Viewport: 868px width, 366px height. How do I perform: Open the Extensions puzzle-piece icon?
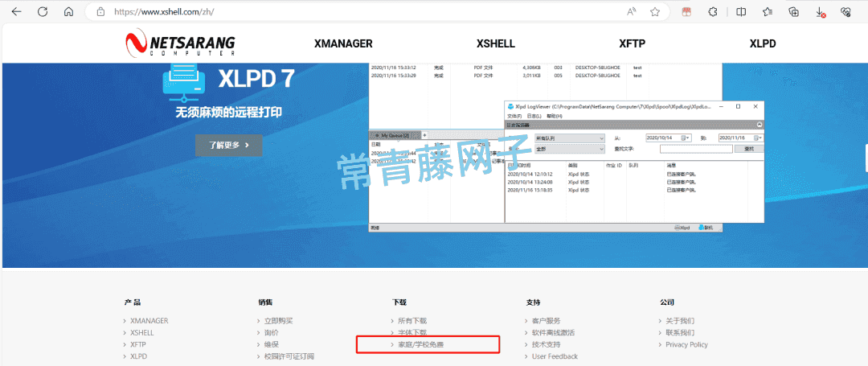tap(714, 11)
